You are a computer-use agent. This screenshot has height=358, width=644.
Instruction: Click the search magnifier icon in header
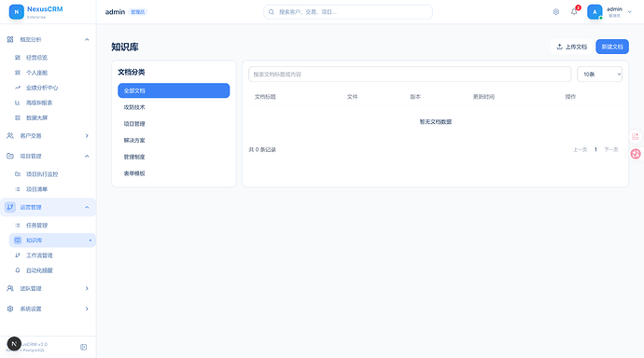(x=271, y=12)
